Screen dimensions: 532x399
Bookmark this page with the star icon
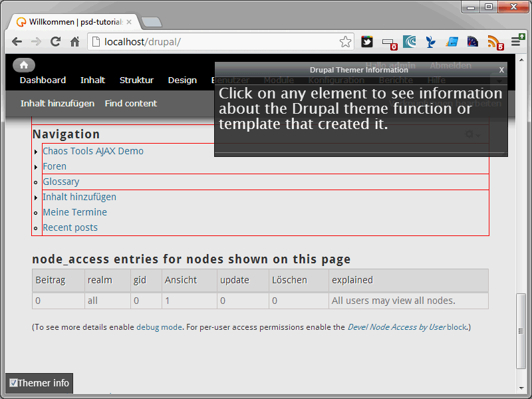click(x=345, y=42)
